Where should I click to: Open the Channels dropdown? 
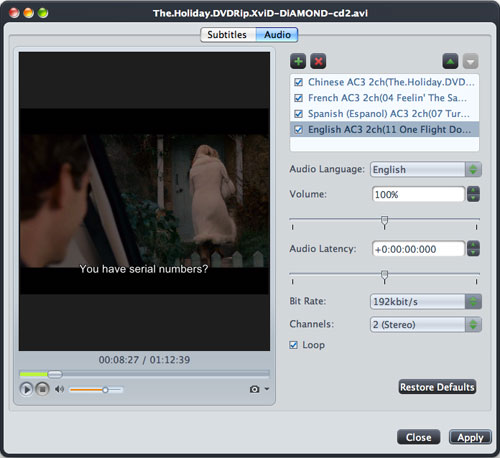pyautogui.click(x=426, y=324)
